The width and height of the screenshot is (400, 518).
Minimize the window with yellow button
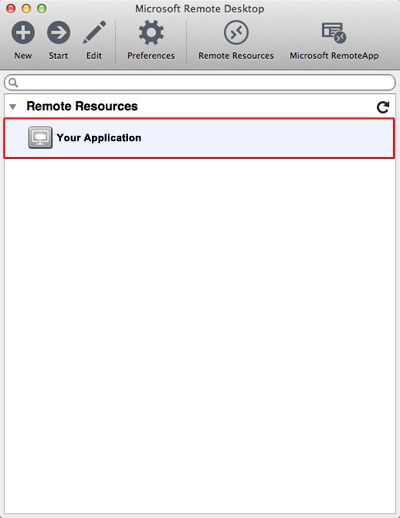(x=26, y=8)
